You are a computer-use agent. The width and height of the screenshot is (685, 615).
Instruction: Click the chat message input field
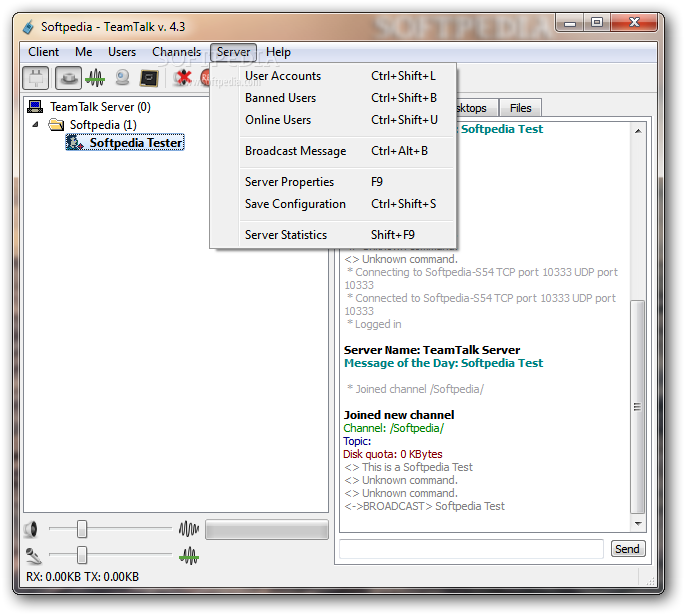[x=471, y=549]
